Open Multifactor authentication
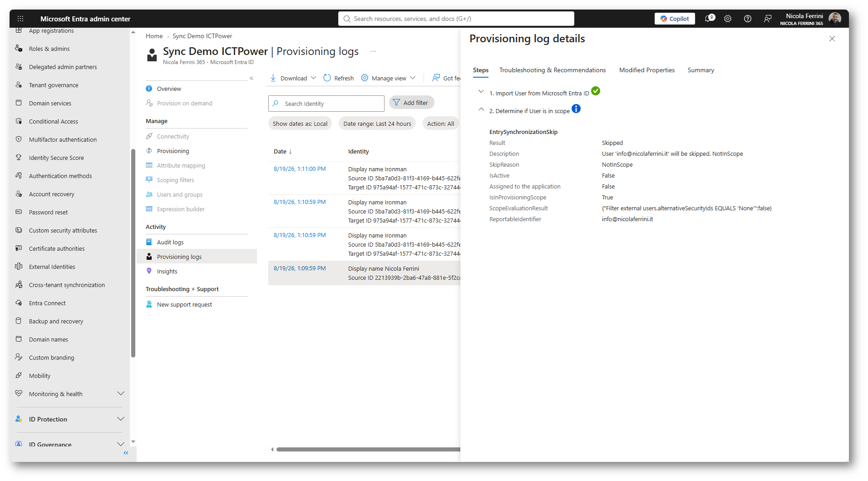This screenshot has height=481, width=868. pyautogui.click(x=63, y=139)
